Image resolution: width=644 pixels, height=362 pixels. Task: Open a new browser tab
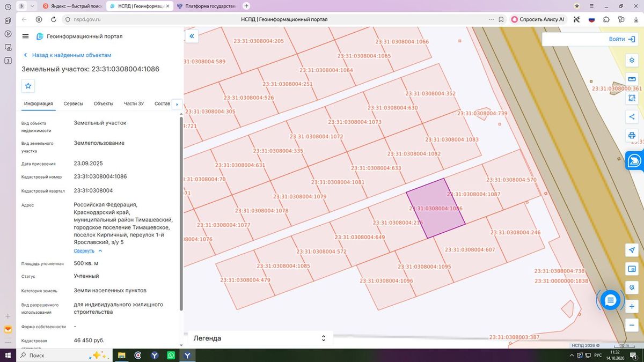click(246, 6)
